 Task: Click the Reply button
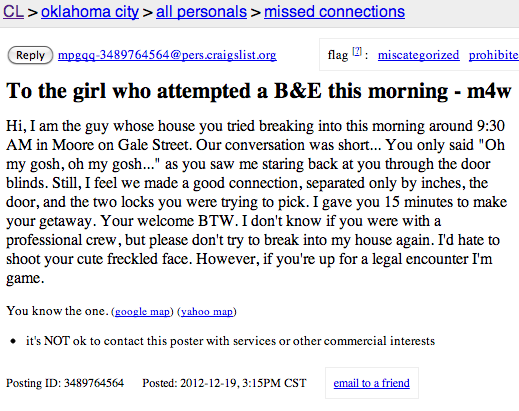(30, 55)
